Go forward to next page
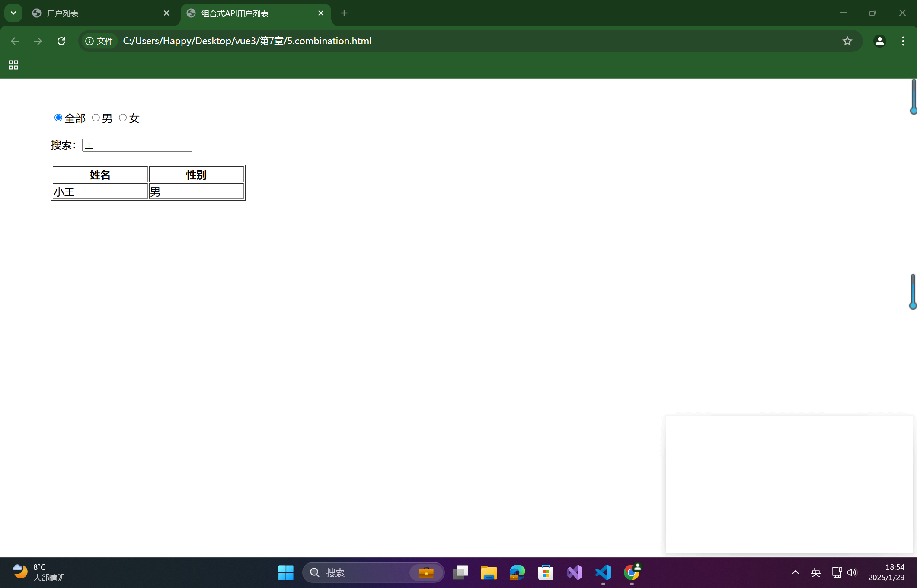917x588 pixels. click(x=38, y=41)
